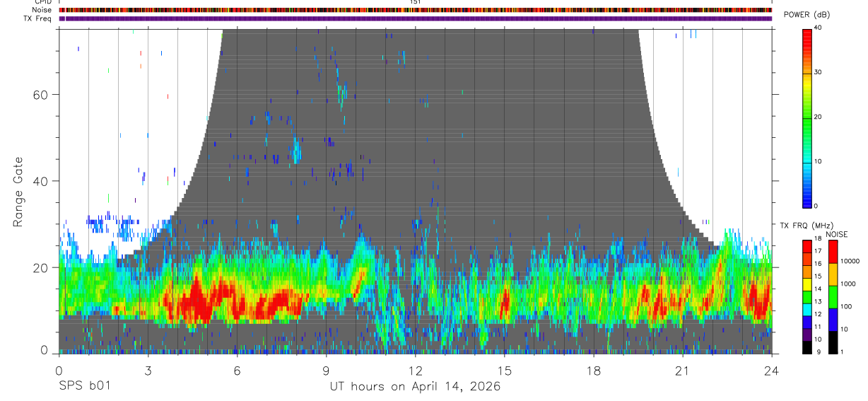The height and width of the screenshot is (401, 868).
Task: Click the 12 hour tick label on time axis
Action: 415,371
